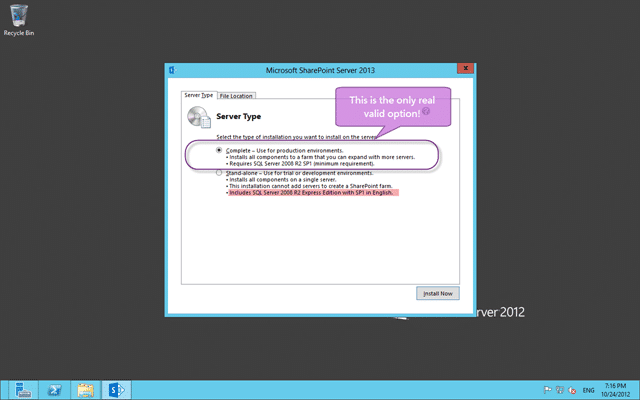Click the SharePoint icon in the dialog title bar
640x400 pixels.
click(173, 70)
